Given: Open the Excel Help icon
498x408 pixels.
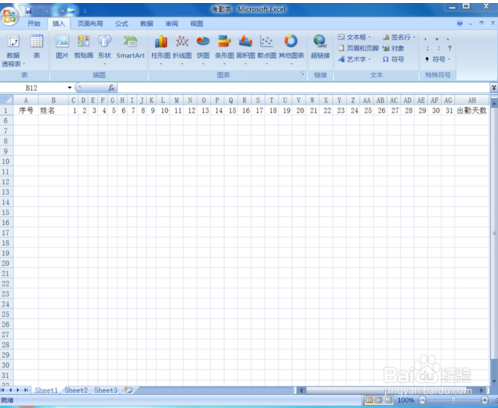Looking at the screenshot, I should (460, 23).
